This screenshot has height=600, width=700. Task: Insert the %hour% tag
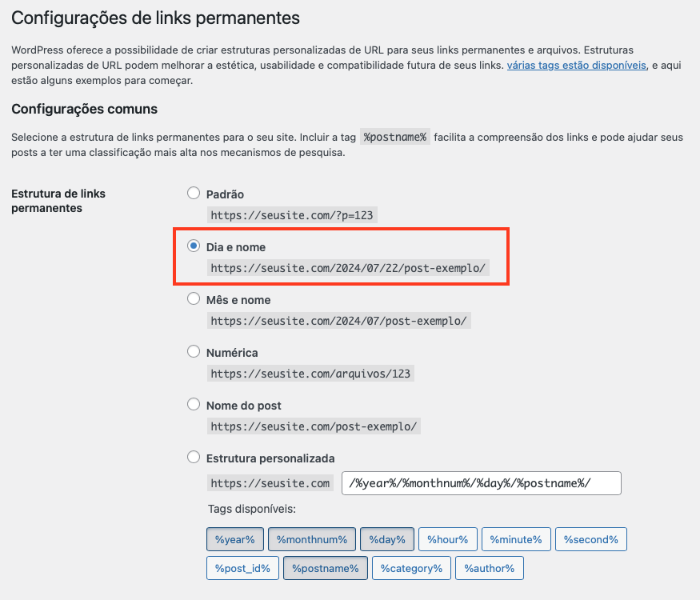pyautogui.click(x=447, y=539)
